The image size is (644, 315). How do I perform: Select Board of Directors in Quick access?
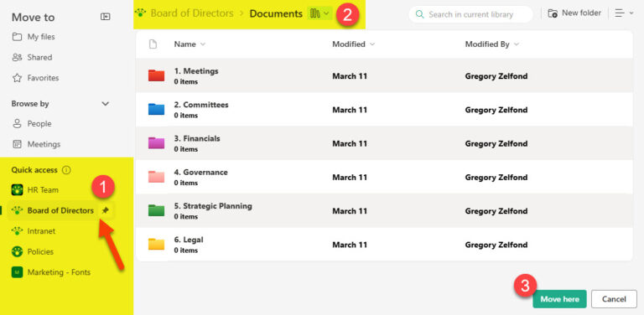[x=60, y=210]
